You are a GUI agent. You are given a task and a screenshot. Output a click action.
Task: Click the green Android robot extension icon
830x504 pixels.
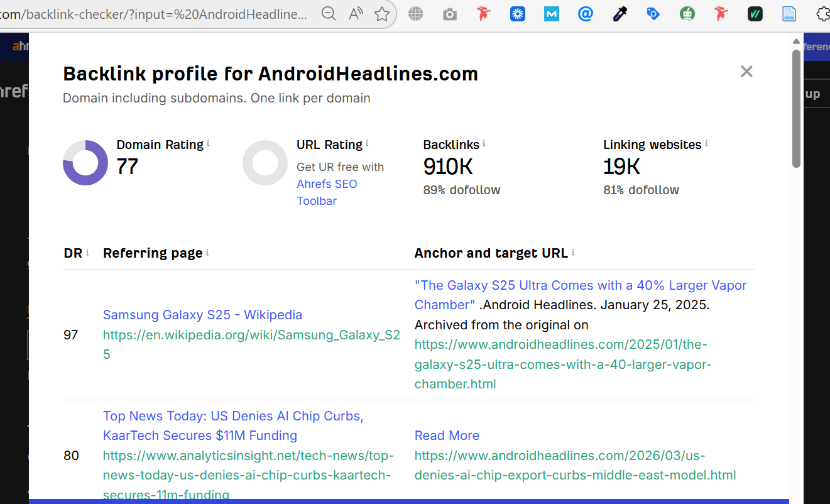pos(687,13)
